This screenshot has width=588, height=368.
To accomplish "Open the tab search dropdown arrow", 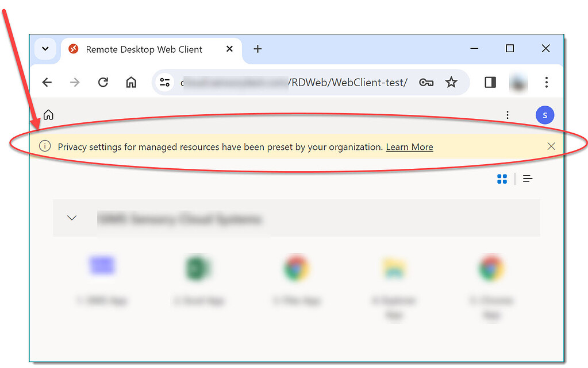I will click(x=45, y=49).
